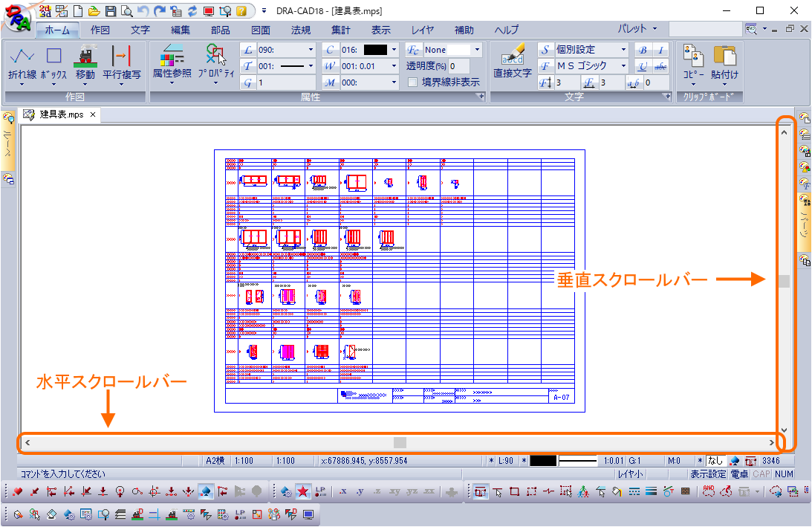This screenshot has height=527, width=812.
Task: Open the color 016 dropdown
Action: 394,50
